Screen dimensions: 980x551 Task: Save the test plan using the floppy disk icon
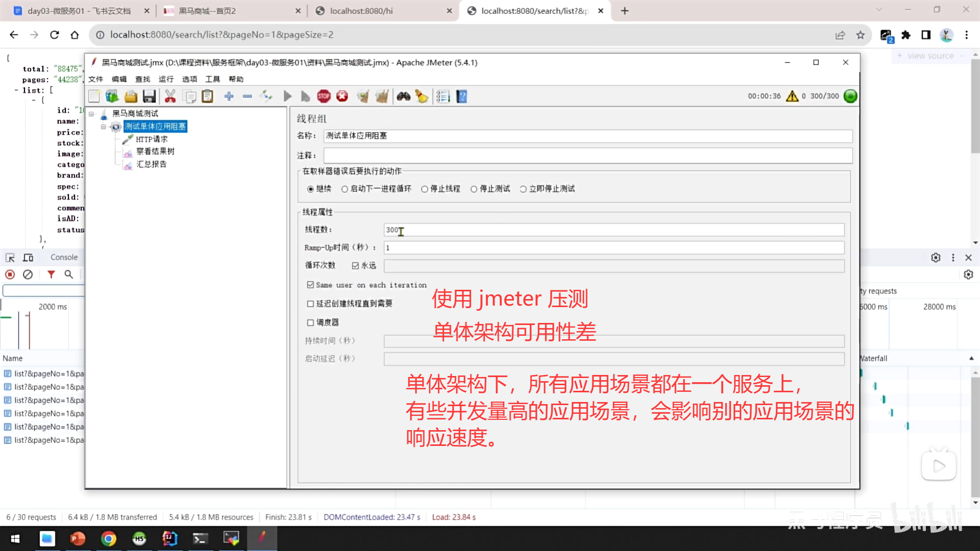[149, 96]
